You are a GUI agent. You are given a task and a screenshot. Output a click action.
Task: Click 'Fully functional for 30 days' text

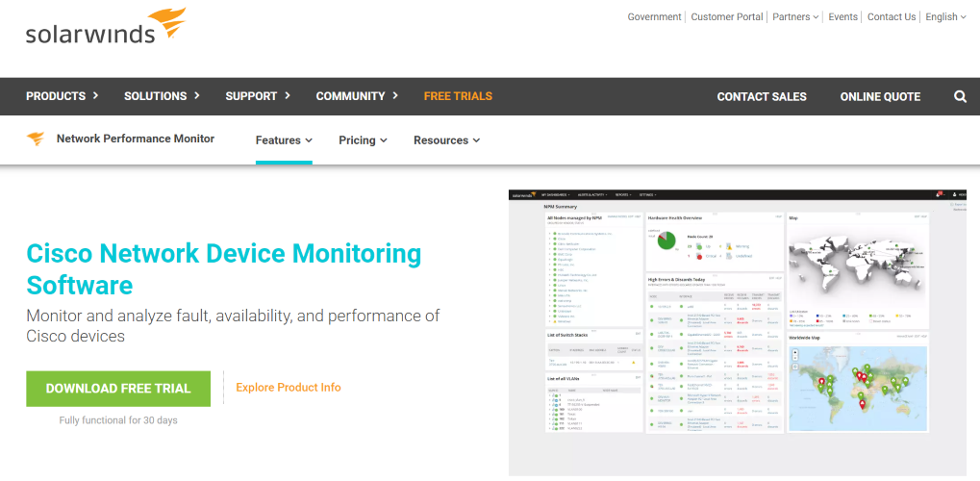118,420
